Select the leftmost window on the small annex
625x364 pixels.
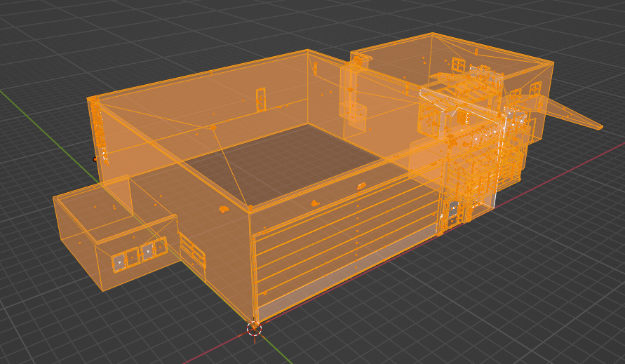click(x=119, y=262)
